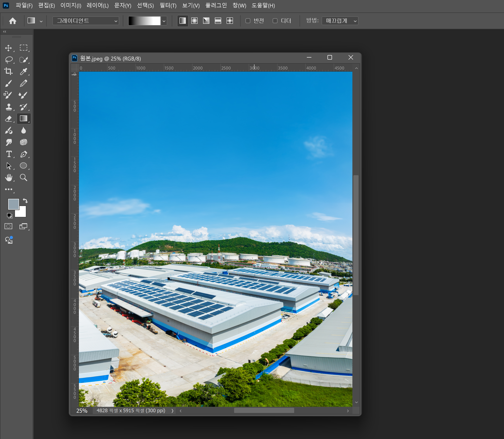Enable the 반전 (Reverse) checkbox
504x439 pixels.
click(x=248, y=21)
